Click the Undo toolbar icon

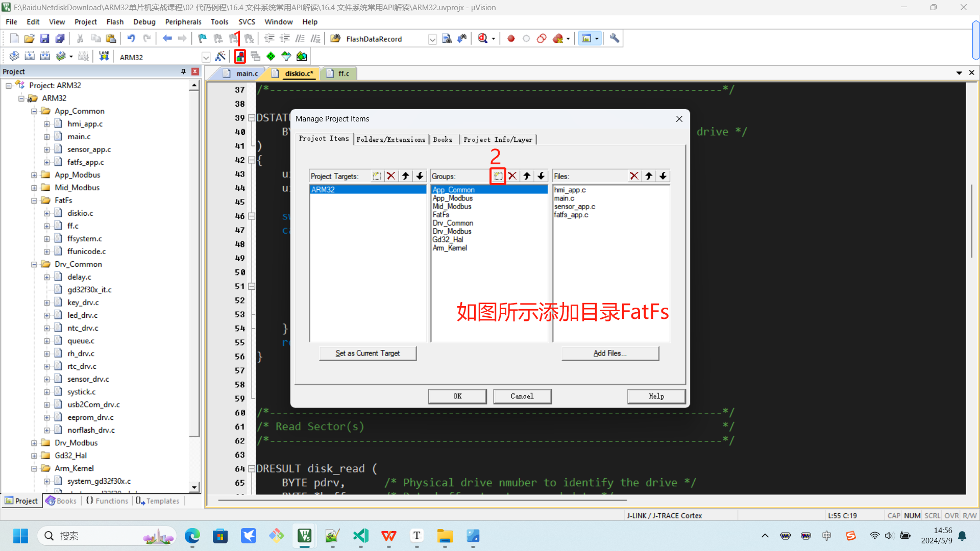pyautogui.click(x=131, y=38)
